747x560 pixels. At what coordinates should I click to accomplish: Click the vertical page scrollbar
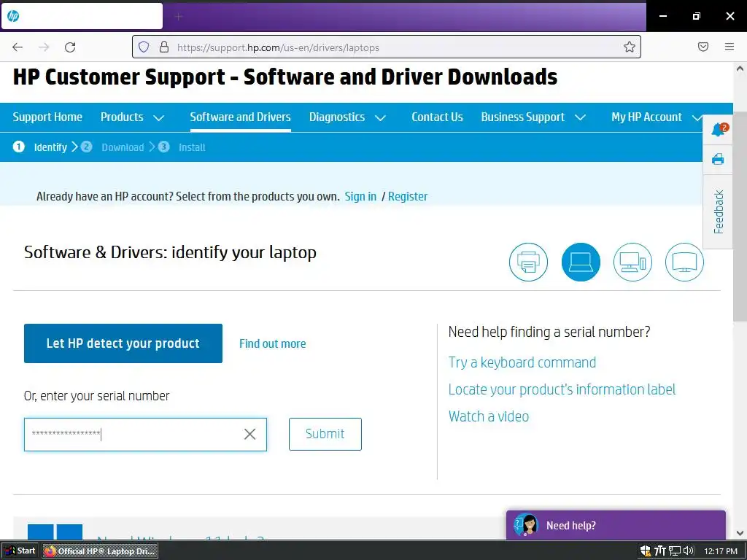point(740,217)
